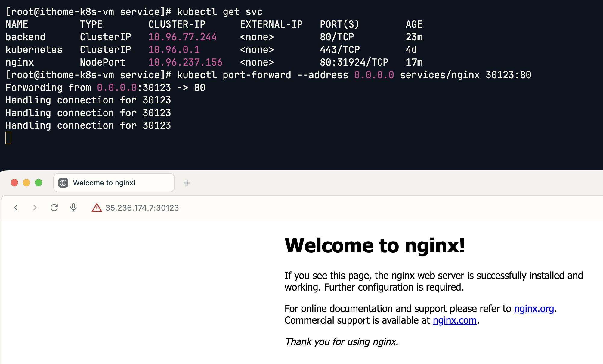Click the 'Welcome to nginx!' heading
Image resolution: width=603 pixels, height=364 pixels.
click(375, 245)
